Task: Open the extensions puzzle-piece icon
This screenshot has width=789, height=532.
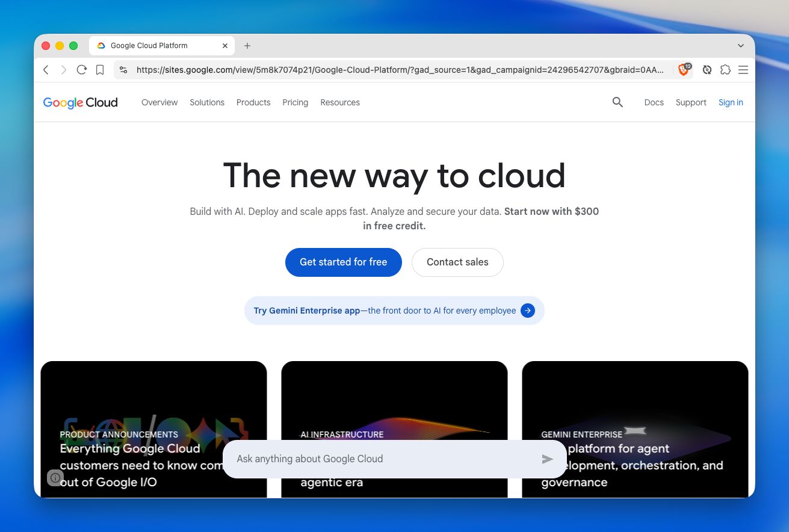Action: coord(725,70)
